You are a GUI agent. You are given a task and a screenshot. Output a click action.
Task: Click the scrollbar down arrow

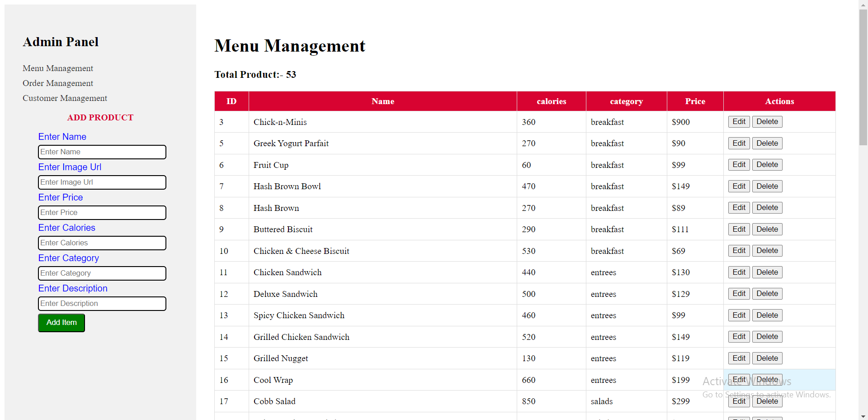(863, 416)
